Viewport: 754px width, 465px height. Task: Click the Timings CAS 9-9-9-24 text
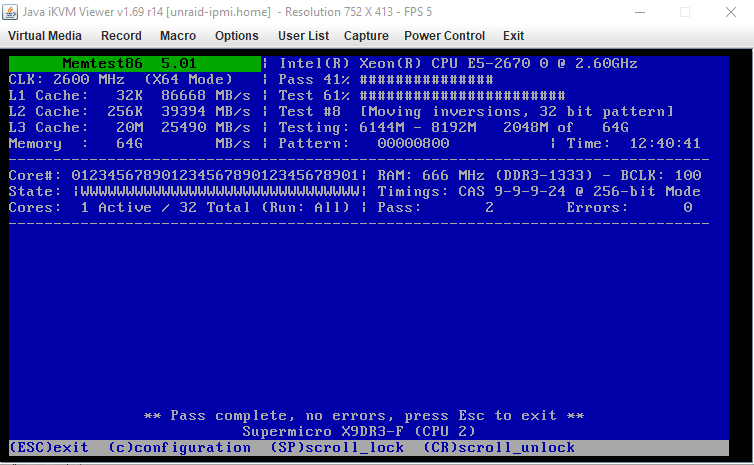(x=539, y=191)
